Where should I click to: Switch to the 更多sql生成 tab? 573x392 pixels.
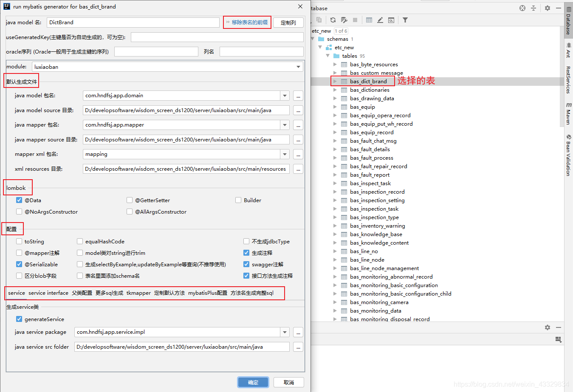[109, 293]
